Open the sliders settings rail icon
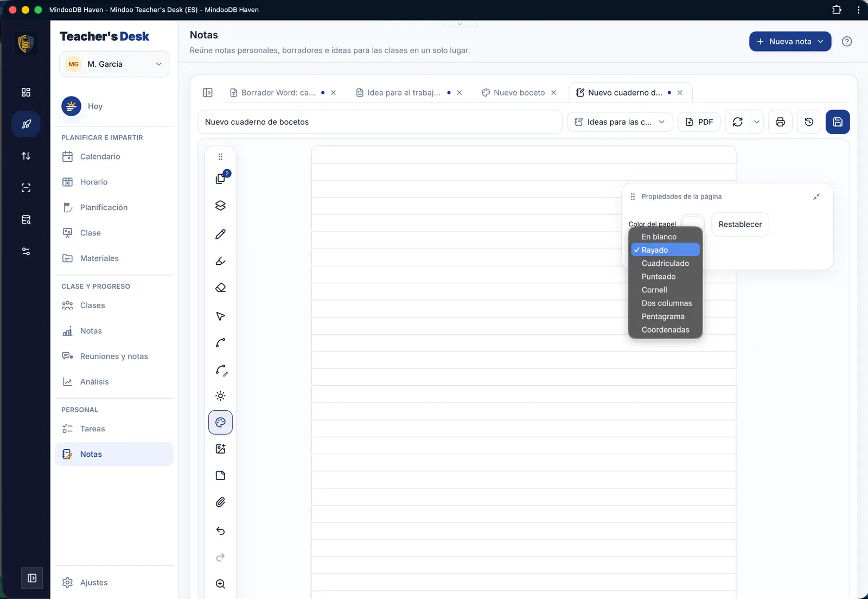The image size is (868, 599). 26,252
